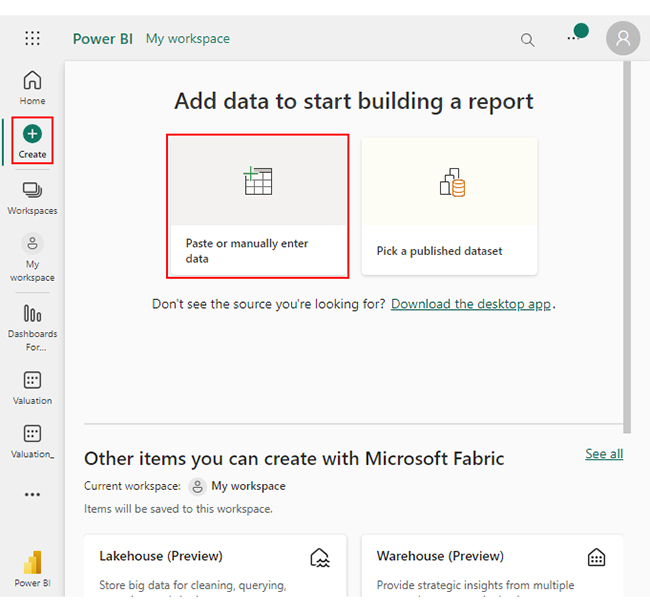Image resolution: width=650 pixels, height=612 pixels.
Task: Select the Warehouse (Preview) card
Action: pos(492,566)
